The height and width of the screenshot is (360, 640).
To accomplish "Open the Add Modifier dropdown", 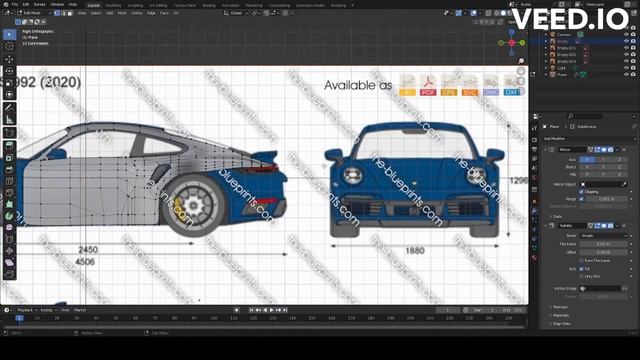I will 589,139.
